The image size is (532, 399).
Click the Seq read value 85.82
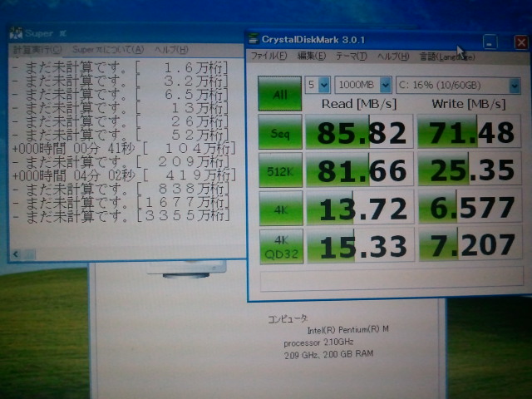coord(359,131)
